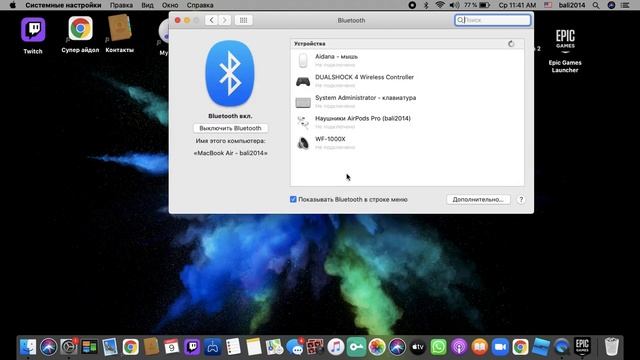Open Maps from the Dock

coord(274,347)
